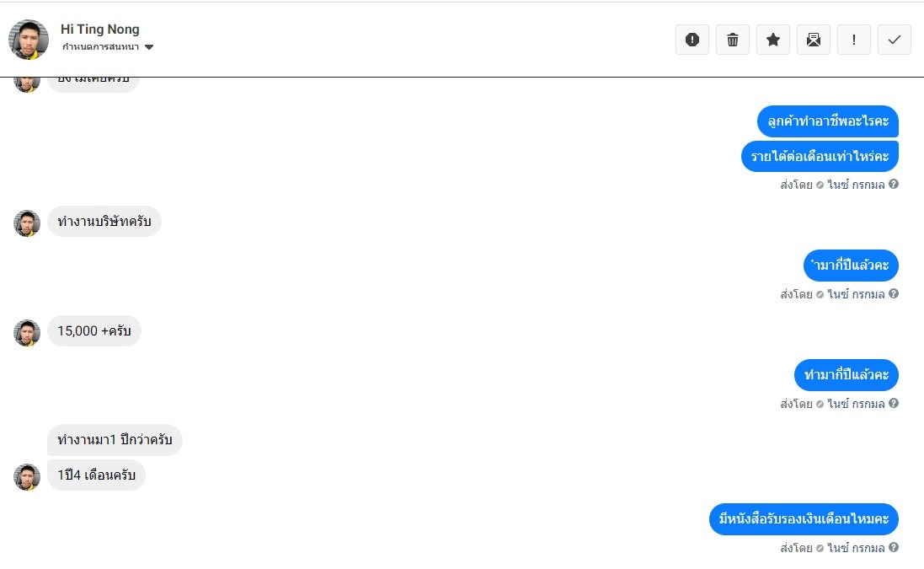Image resolution: width=924 pixels, height=569 pixels.
Task: Select the "ลูกค้าทำอาชีพอะไรคะ" message bubble
Action: (x=827, y=121)
